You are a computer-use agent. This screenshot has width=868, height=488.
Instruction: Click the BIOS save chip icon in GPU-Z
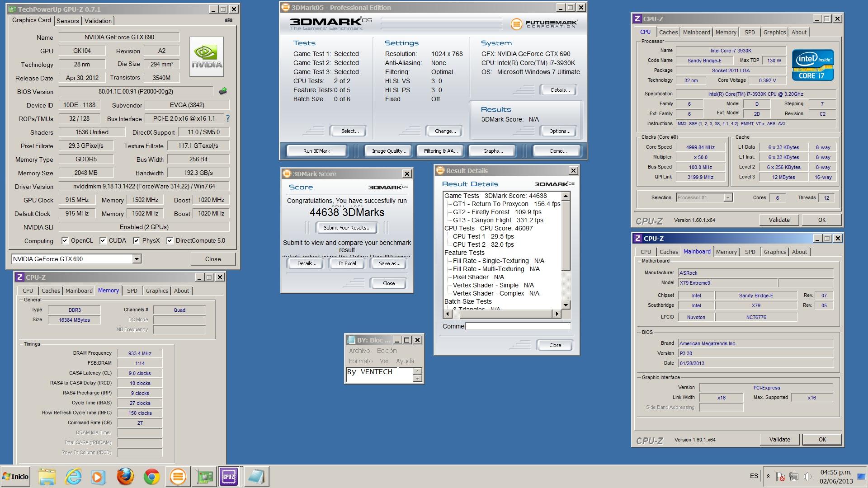[223, 91]
